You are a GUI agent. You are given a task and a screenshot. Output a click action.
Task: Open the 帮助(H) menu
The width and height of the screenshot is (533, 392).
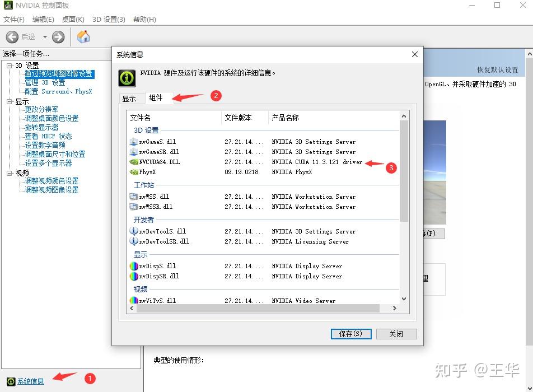click(144, 19)
